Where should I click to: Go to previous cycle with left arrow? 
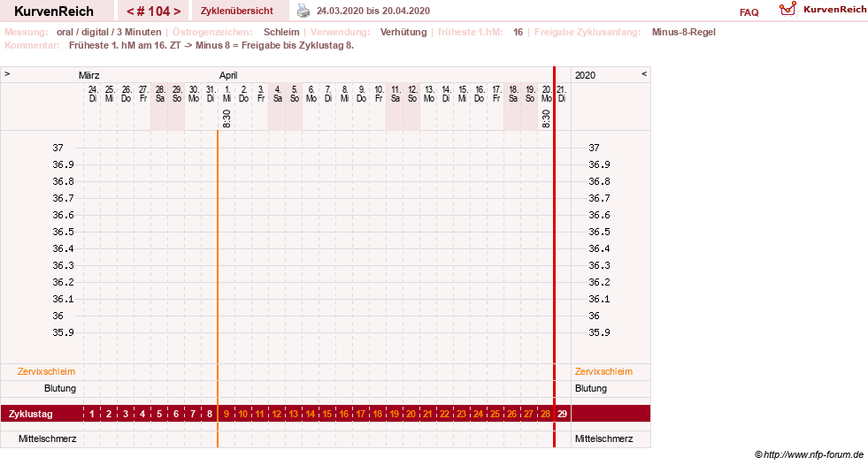point(130,11)
